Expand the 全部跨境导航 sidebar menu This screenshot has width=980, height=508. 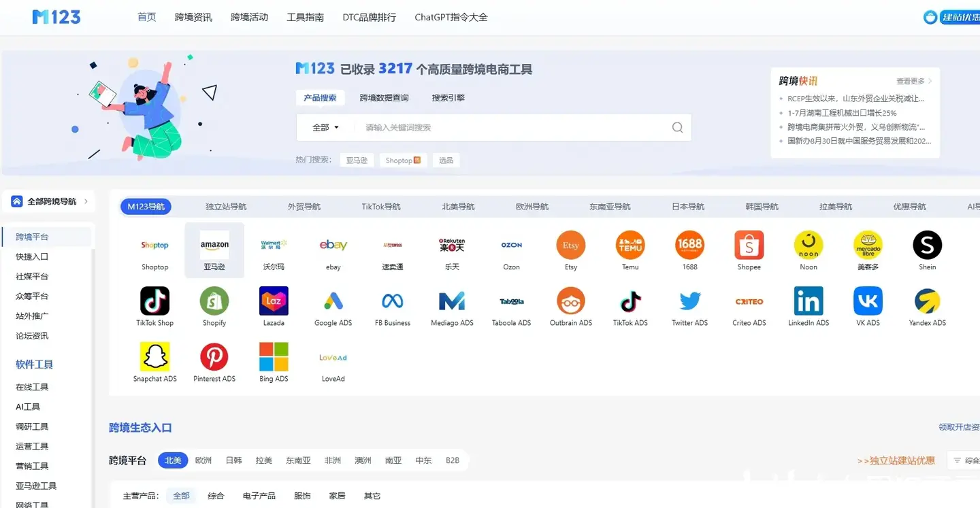[x=50, y=201]
